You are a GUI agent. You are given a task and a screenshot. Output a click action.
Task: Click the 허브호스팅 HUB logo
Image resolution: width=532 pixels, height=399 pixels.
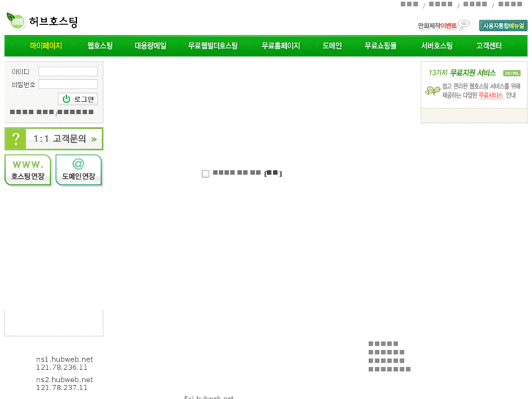coord(42,21)
